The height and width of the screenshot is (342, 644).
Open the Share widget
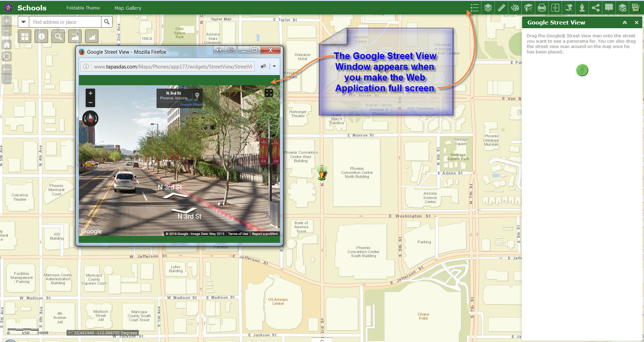[x=596, y=8]
